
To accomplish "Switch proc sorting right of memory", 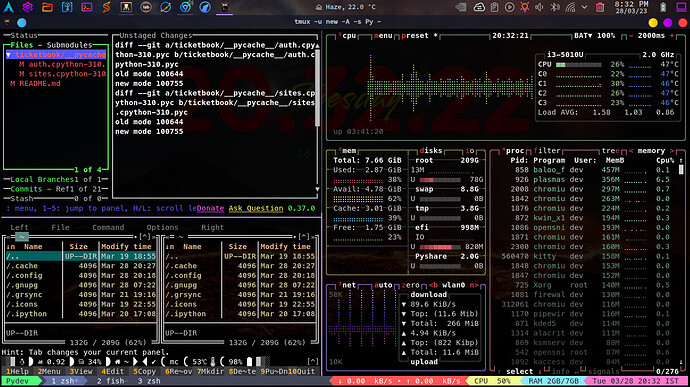I will point(672,151).
